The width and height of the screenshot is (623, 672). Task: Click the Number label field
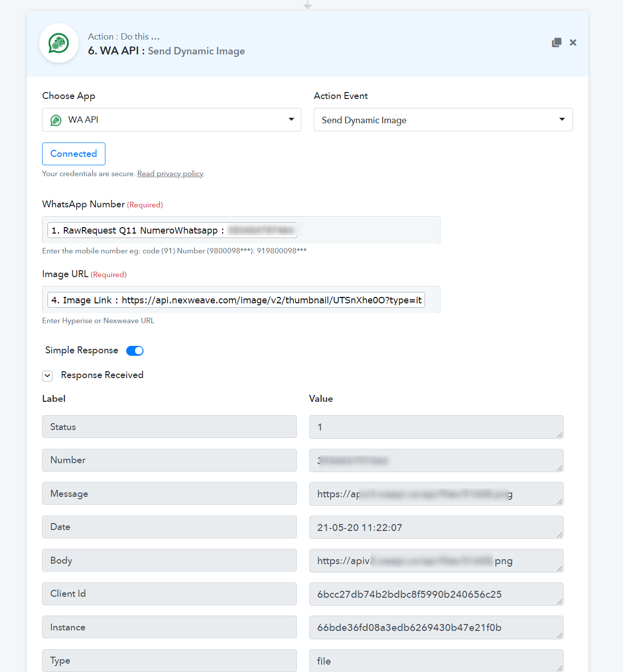(169, 460)
